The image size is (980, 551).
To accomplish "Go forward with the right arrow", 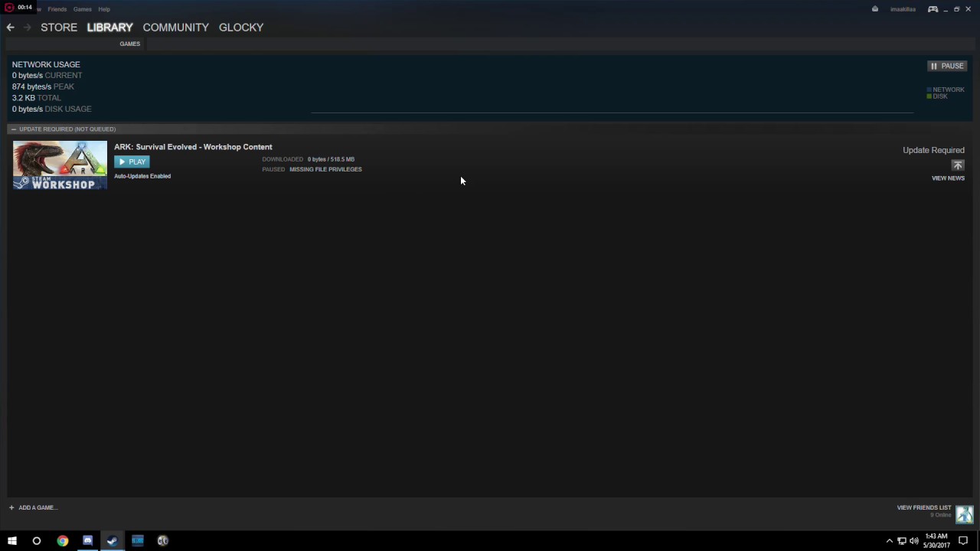I will [x=28, y=28].
